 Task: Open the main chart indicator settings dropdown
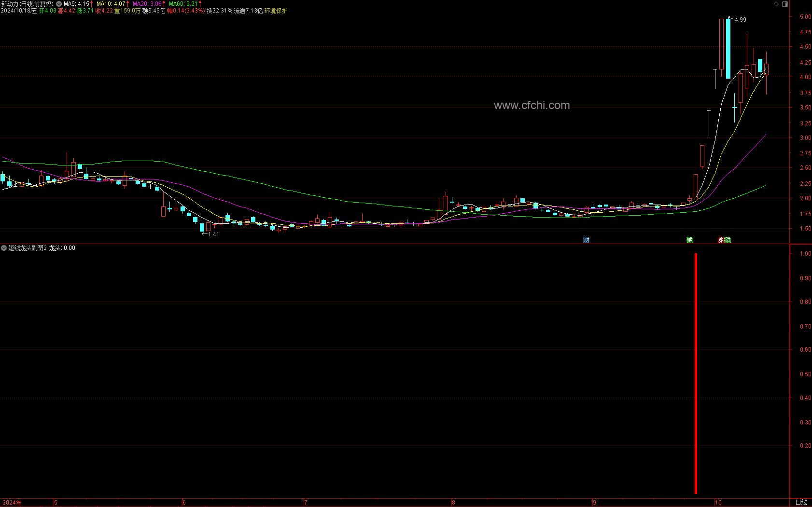click(59, 4)
